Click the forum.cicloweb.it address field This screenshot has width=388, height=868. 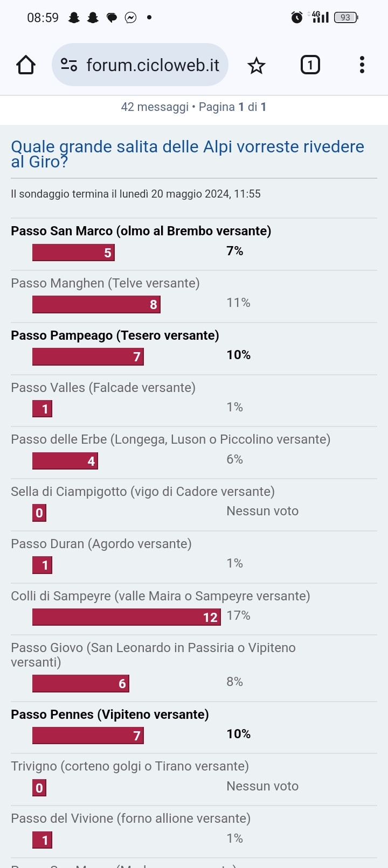point(153,65)
